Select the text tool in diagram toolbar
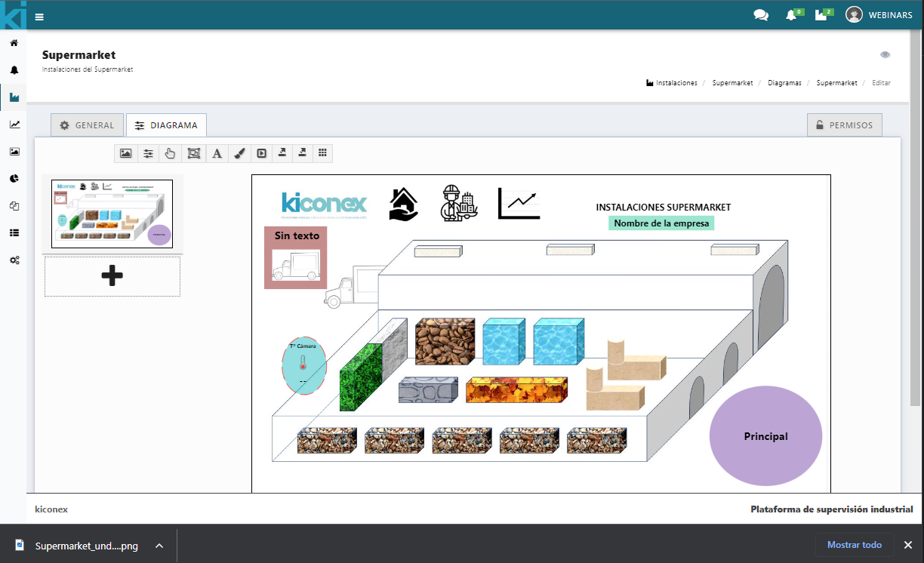Viewport: 924px width, 563px height. pos(217,153)
